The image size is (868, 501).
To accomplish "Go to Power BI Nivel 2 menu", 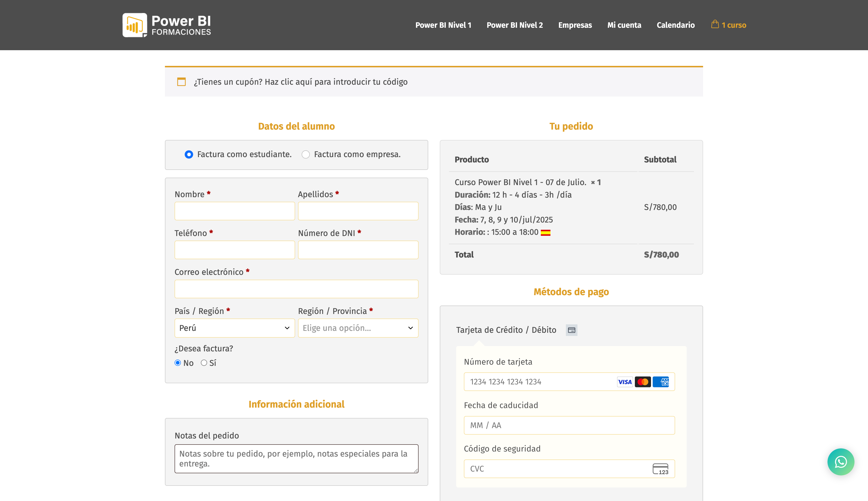I will coord(515,25).
